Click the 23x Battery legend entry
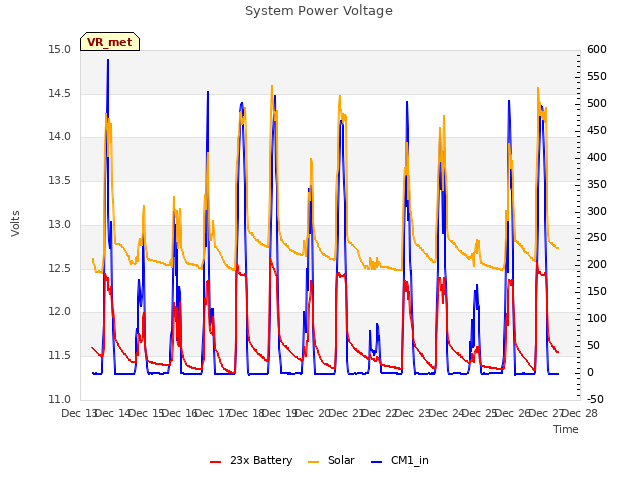Image resolution: width=640 pixels, height=480 pixels. click(251, 460)
